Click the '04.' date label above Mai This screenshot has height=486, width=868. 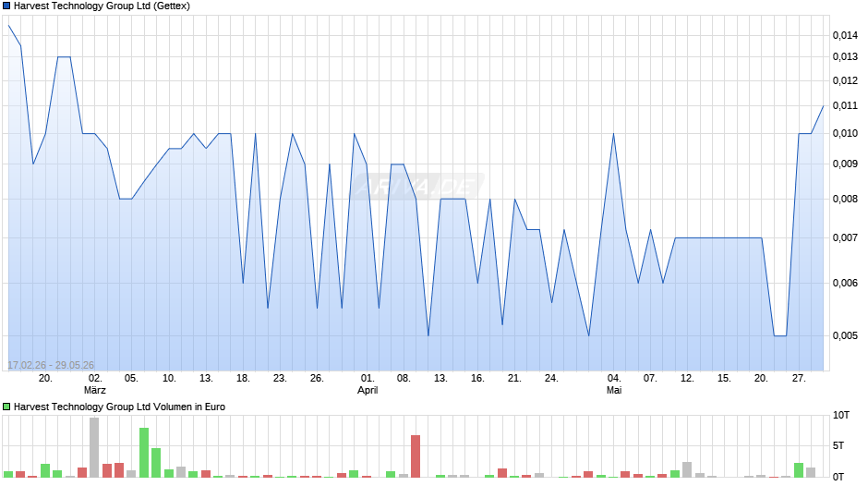pos(614,379)
